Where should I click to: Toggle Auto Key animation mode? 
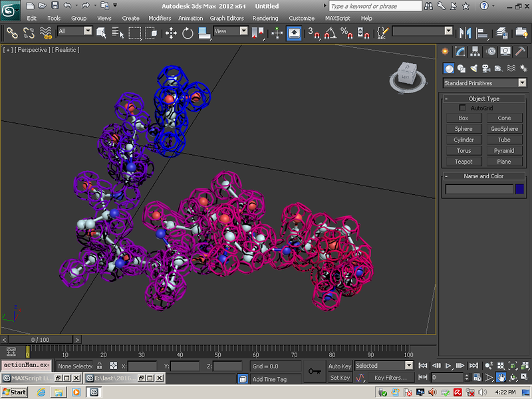(340, 366)
